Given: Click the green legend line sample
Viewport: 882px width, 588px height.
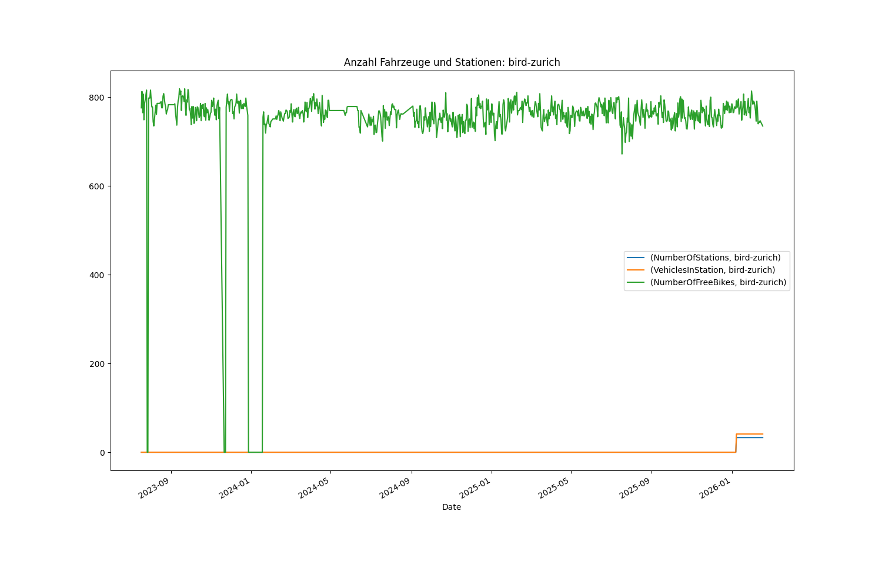Looking at the screenshot, I should tap(636, 282).
